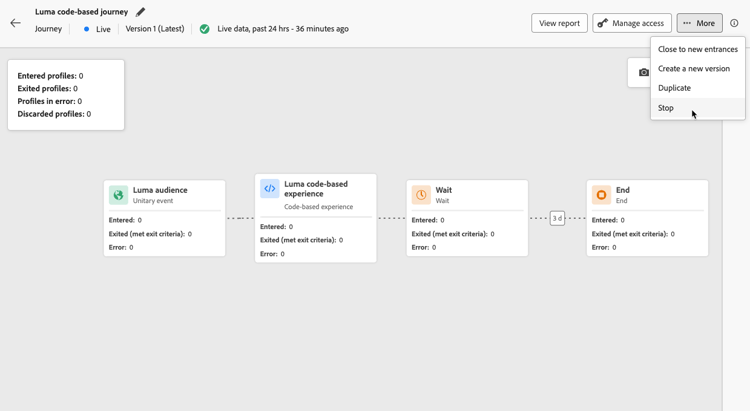Select the code-based experience node icon
The width and height of the screenshot is (750, 411).
(x=270, y=189)
